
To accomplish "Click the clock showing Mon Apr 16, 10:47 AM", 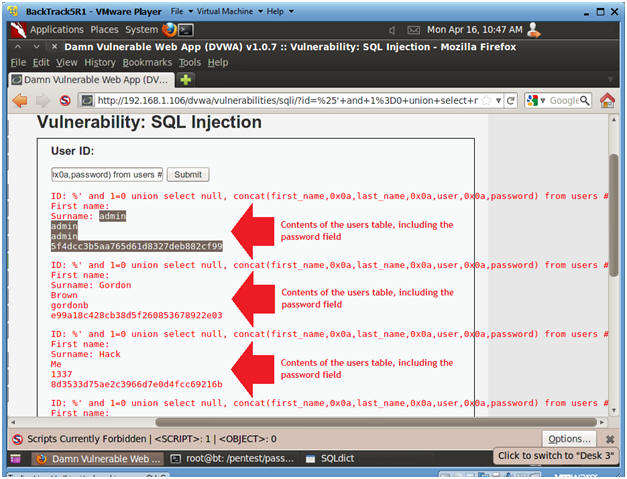I will tap(474, 30).
